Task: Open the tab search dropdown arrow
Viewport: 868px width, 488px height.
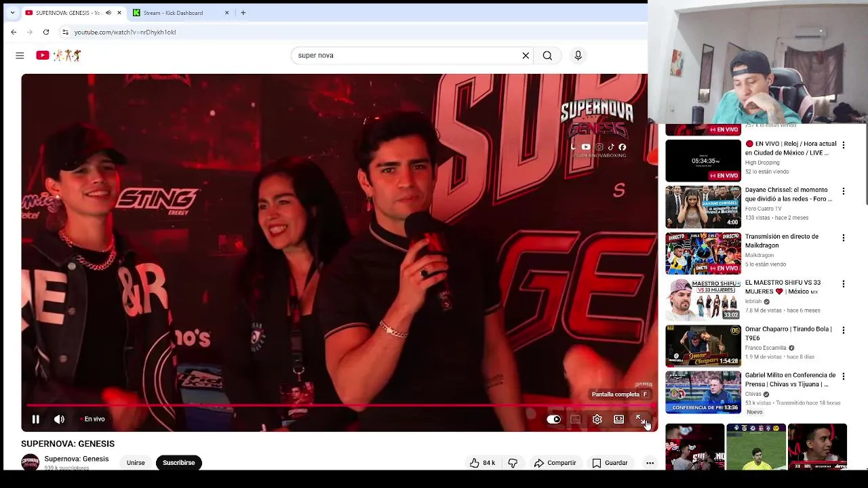Action: [x=12, y=12]
